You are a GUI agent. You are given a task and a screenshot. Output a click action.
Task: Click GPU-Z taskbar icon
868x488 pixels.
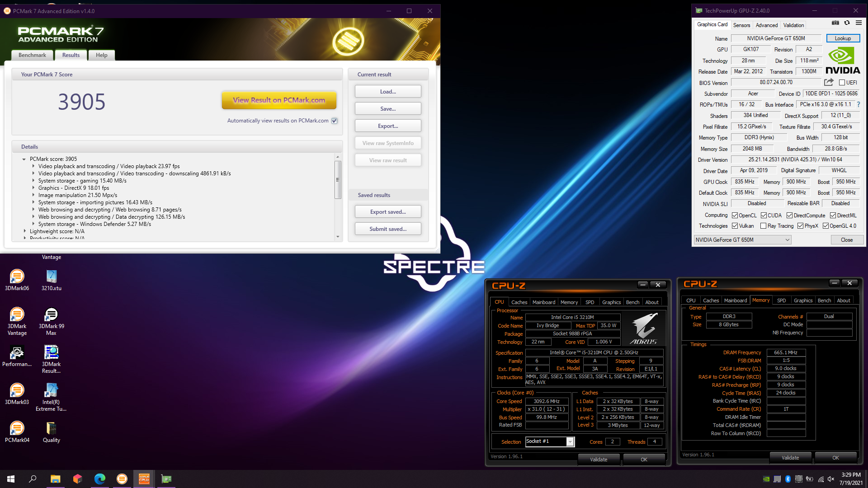(166, 479)
